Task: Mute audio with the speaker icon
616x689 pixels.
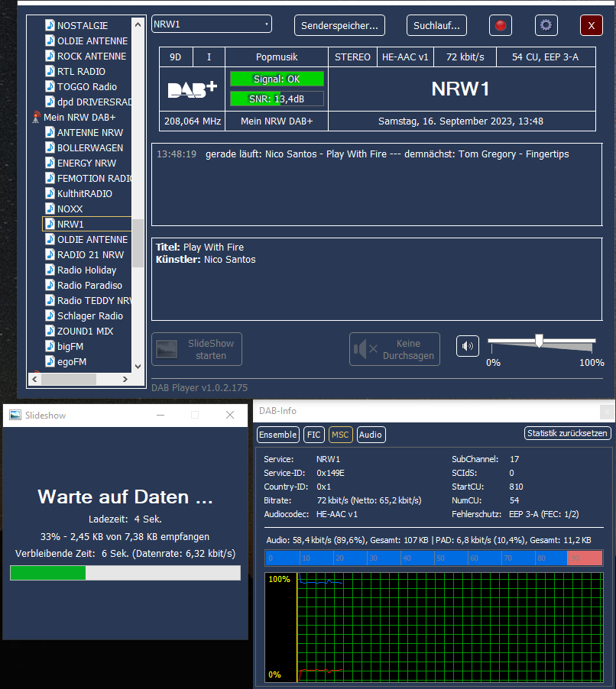Action: pos(468,347)
